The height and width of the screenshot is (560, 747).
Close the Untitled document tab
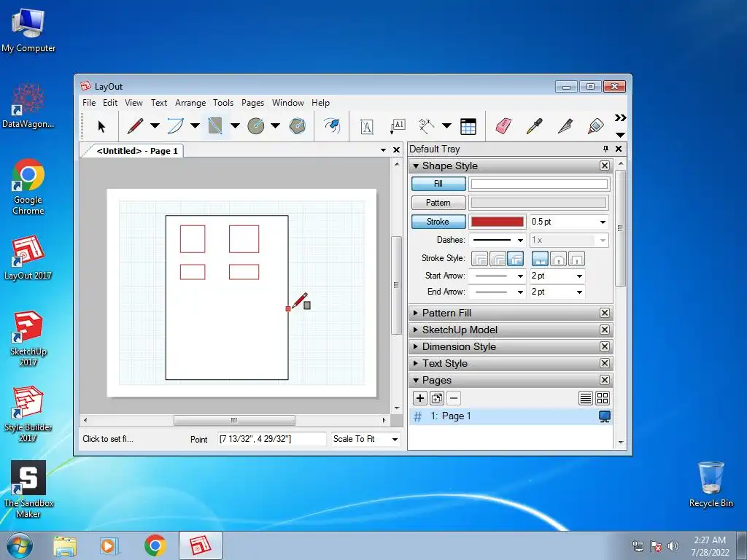(396, 150)
